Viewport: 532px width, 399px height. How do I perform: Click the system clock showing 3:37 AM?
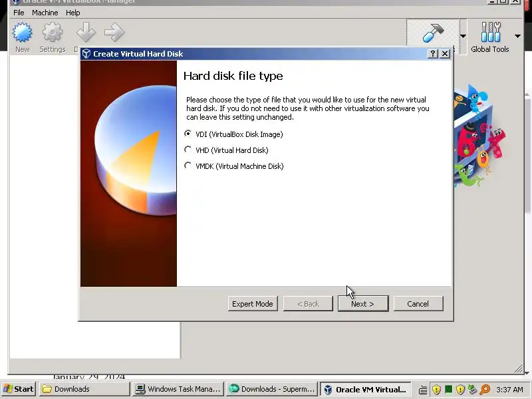coord(509,389)
